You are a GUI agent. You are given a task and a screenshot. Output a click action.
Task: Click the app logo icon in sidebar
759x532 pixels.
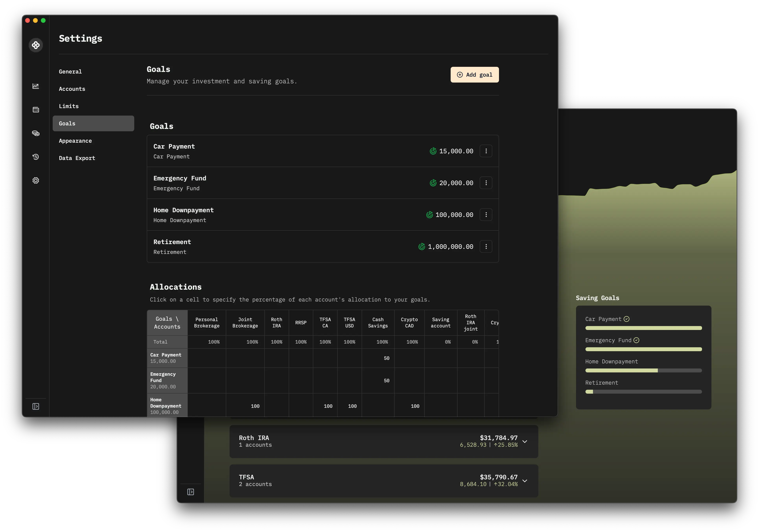point(36,45)
